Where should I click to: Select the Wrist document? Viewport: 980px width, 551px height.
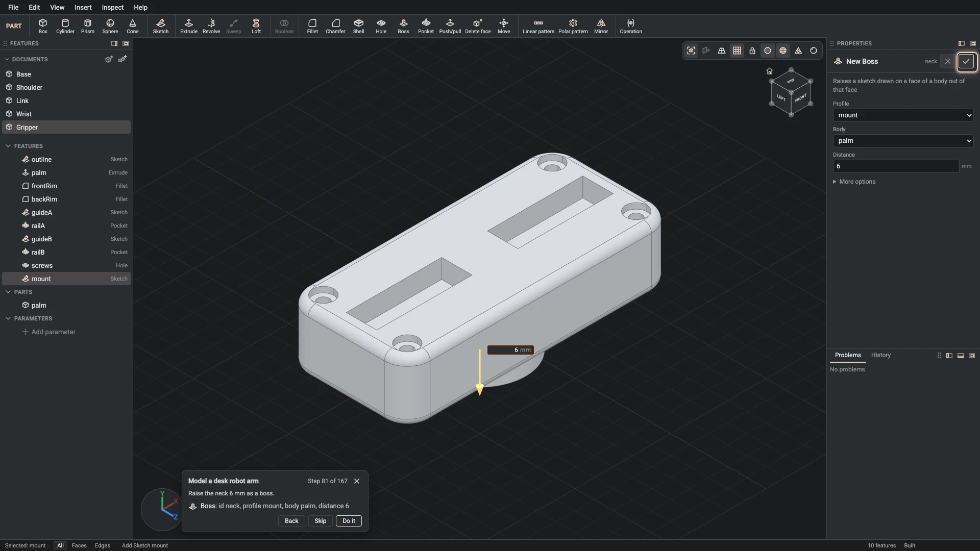click(x=66, y=114)
